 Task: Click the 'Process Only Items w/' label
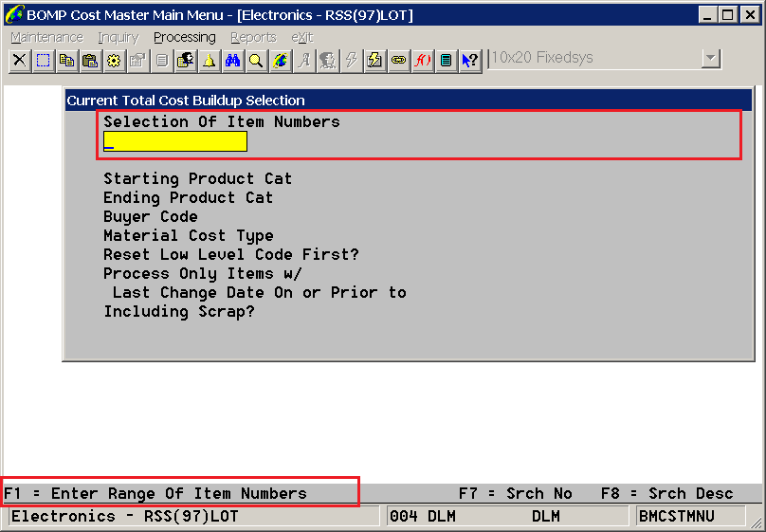202,273
